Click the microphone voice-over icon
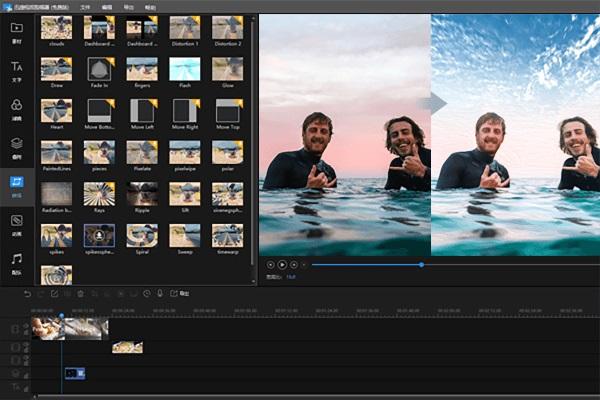600x400 pixels. tap(160, 294)
